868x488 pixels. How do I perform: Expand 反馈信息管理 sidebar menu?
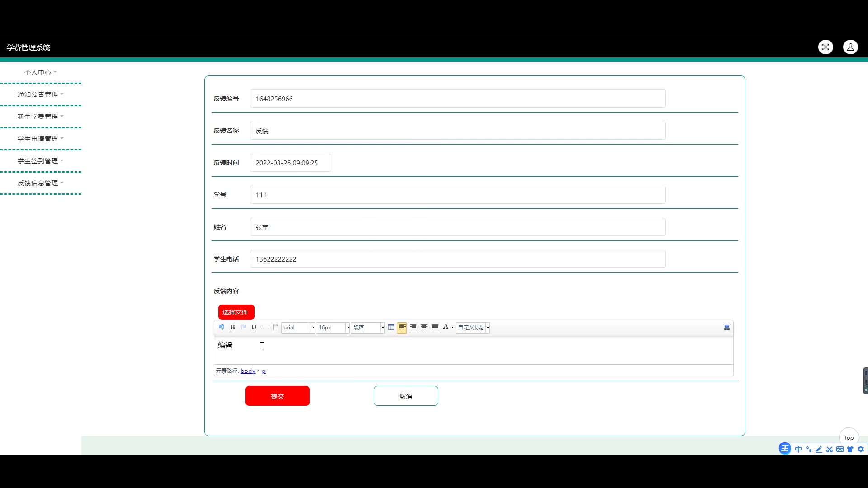(40, 183)
